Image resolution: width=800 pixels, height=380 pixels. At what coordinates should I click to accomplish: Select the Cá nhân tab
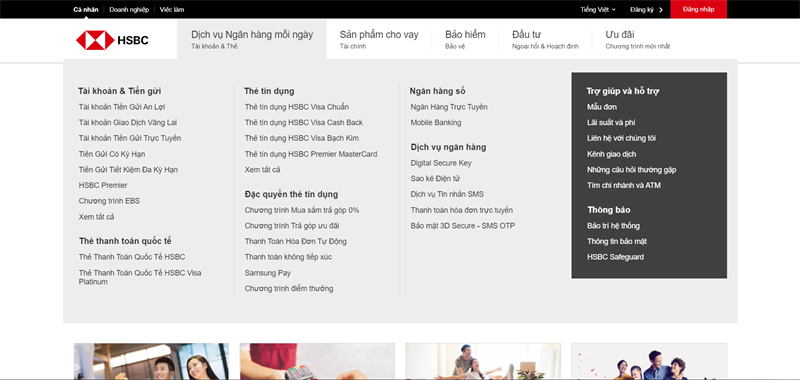tap(86, 10)
